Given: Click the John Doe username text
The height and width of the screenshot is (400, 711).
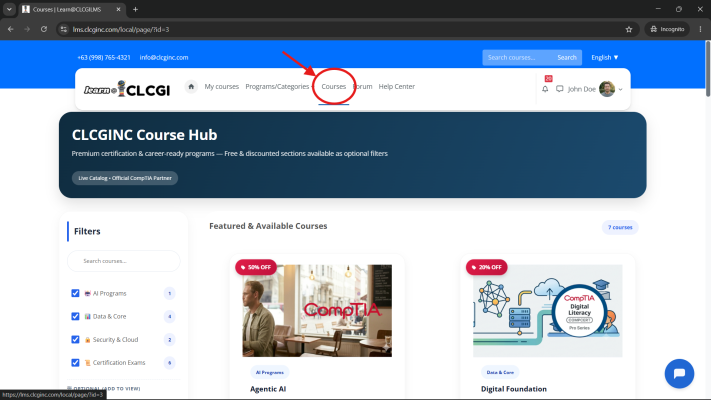Looking at the screenshot, I should (x=582, y=89).
